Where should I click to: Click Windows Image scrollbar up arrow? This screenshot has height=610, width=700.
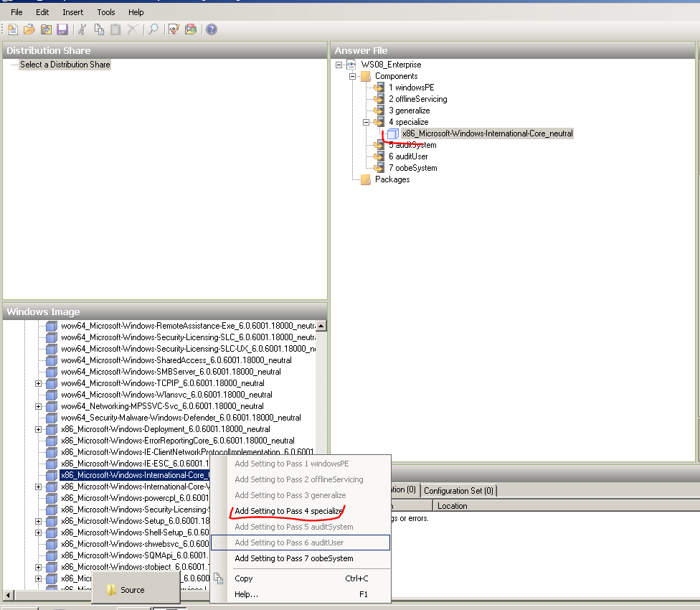321,326
